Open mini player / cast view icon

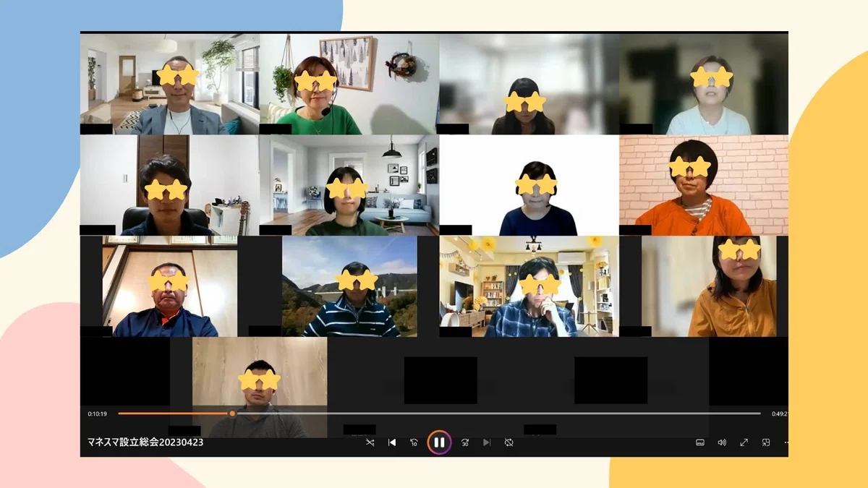pos(765,442)
